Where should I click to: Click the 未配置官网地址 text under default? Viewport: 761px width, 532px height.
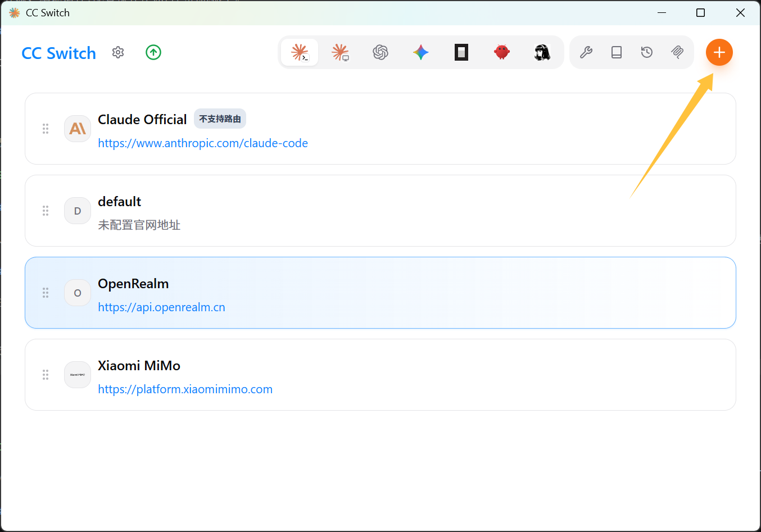139,225
